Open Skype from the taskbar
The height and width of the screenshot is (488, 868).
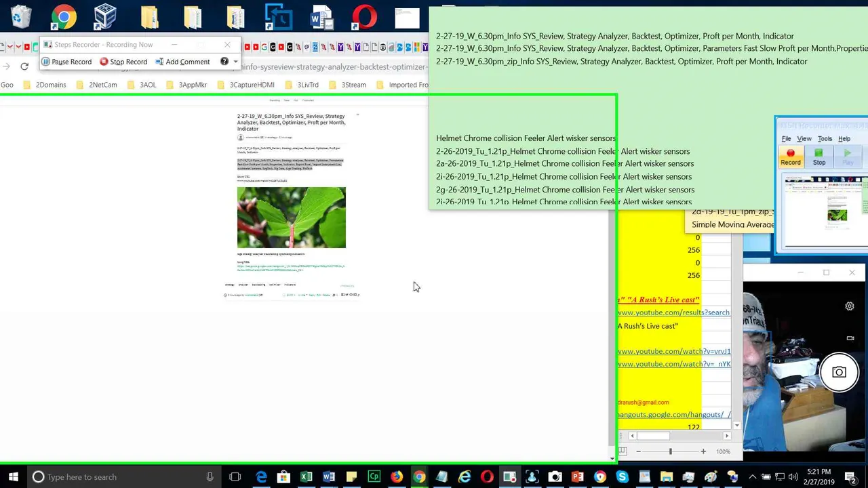(622, 476)
